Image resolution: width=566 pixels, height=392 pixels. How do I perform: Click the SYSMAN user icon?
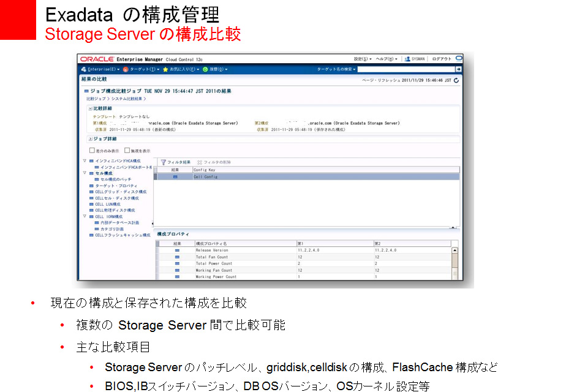407,59
